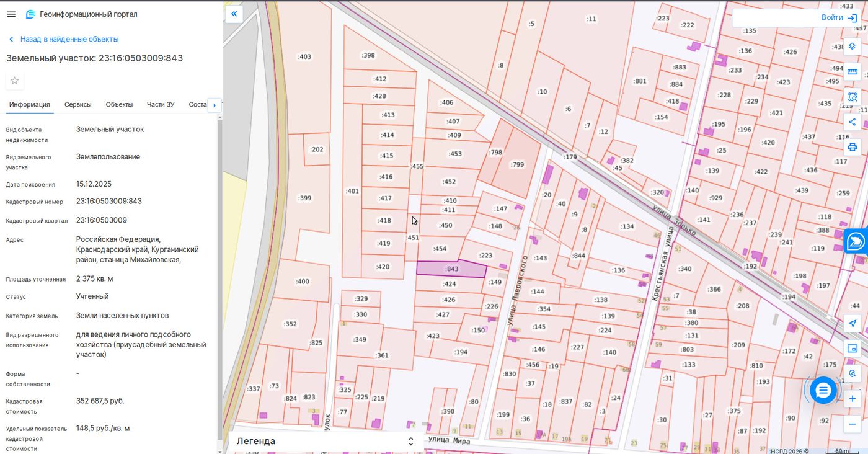This screenshot has width=868, height=454.
Task: Click the assignment date 15.12.2025
Action: pos(94,184)
